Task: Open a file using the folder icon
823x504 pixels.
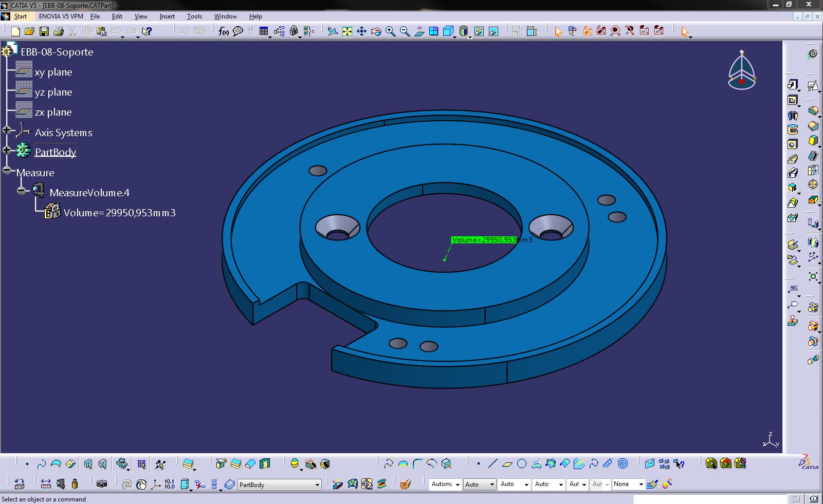Action: coord(29,32)
